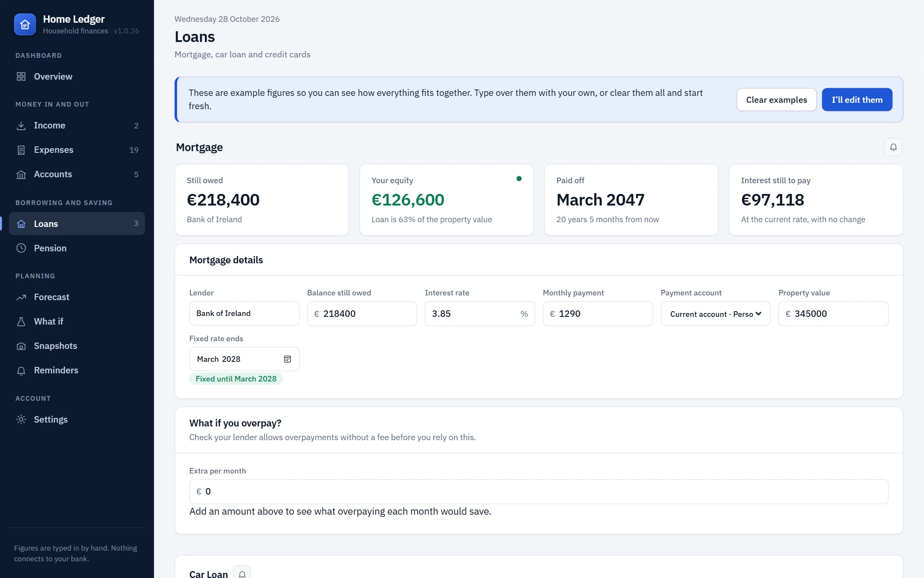Open the What if planner
The width and height of the screenshot is (924, 578).
click(77, 322)
